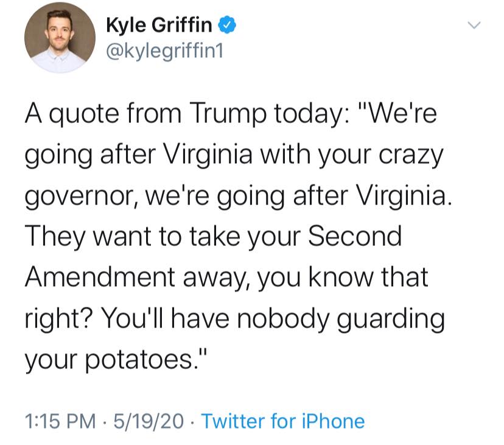Image resolution: width=504 pixels, height=445 pixels.
Task: Click the 1:15 PM timestamp
Action: coord(60,421)
